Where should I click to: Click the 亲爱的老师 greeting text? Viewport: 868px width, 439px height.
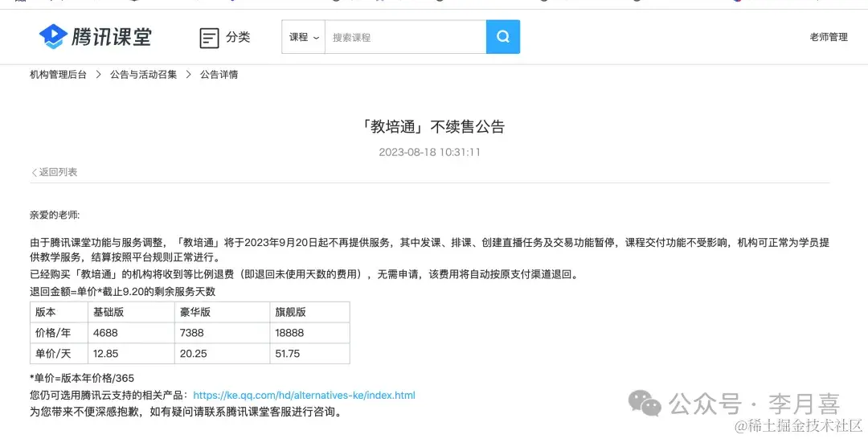click(x=55, y=215)
